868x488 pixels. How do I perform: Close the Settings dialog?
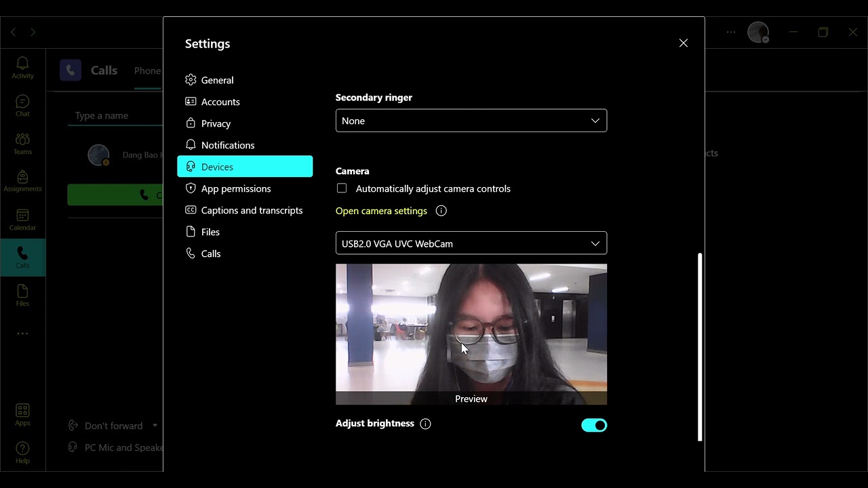[684, 43]
